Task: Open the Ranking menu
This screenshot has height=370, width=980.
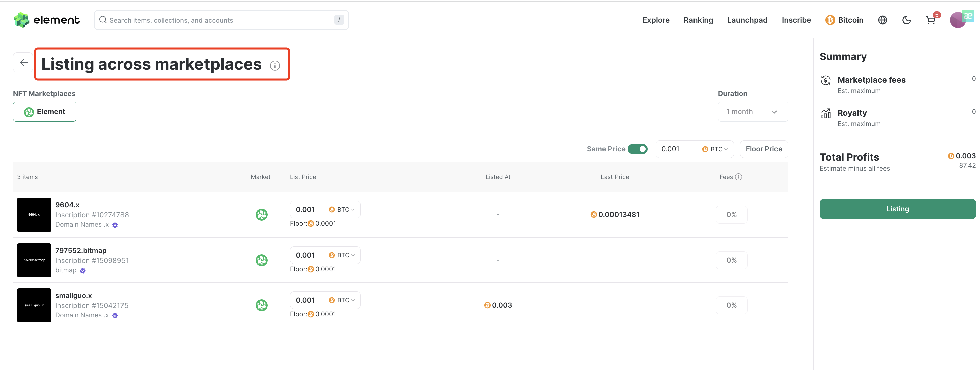Action: point(698,20)
